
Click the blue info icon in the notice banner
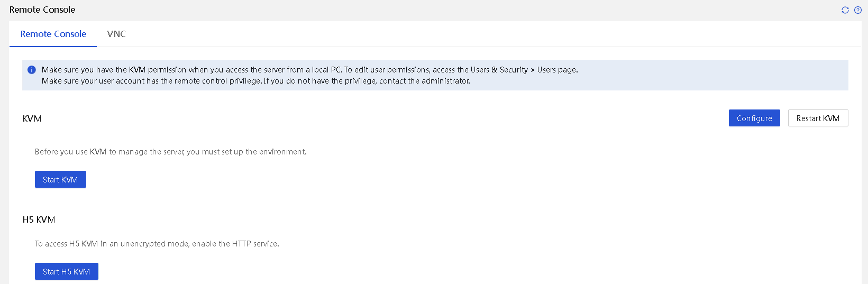(x=32, y=70)
